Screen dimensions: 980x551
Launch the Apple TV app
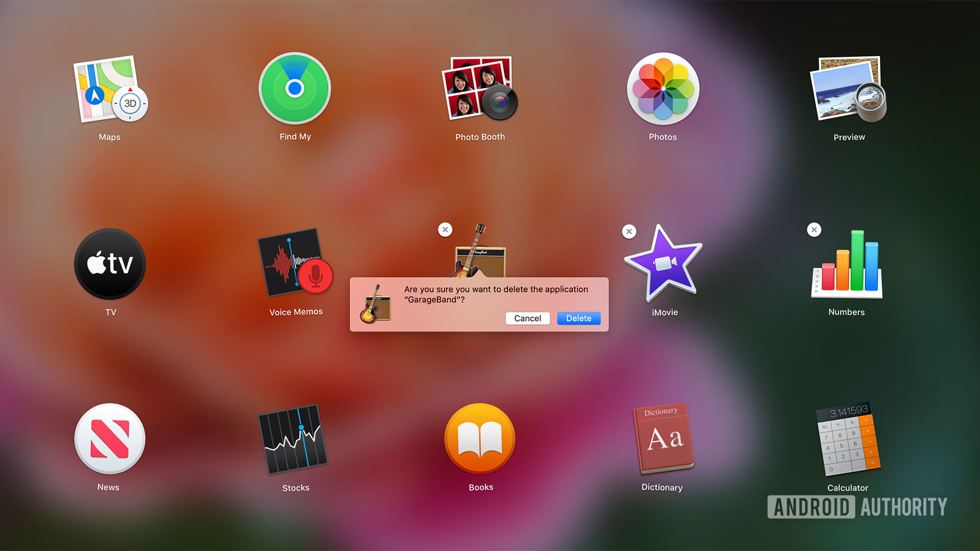(x=110, y=264)
